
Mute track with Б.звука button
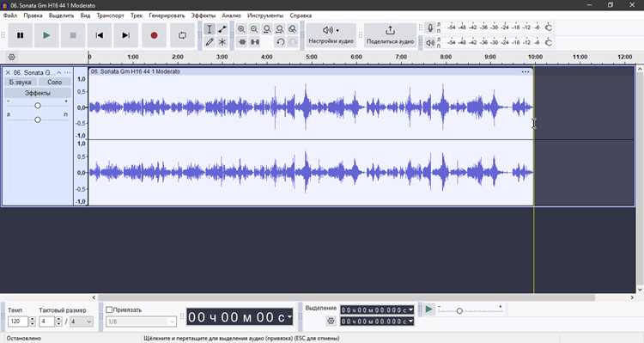tap(20, 83)
